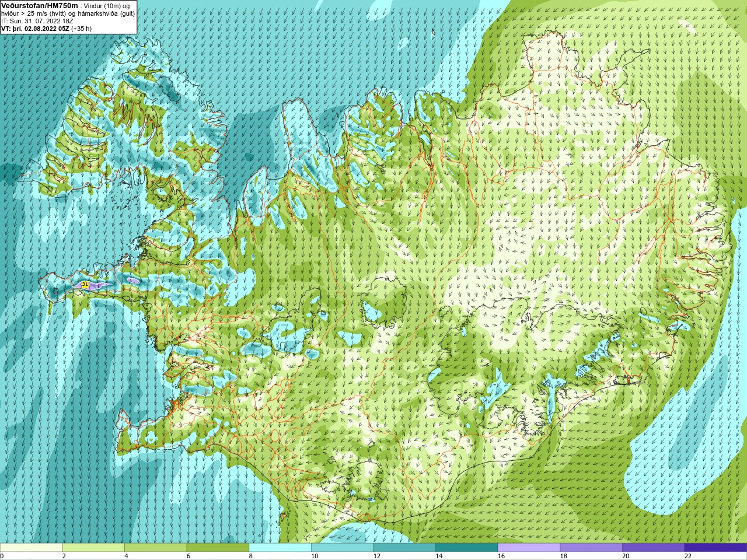Viewport: 747px width, 560px height.
Task: Click the (+35 h) forecast offset text
Action: [x=81, y=29]
